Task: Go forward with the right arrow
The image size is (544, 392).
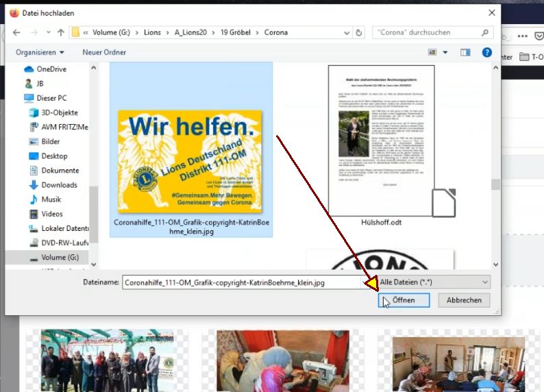Action: [34, 32]
